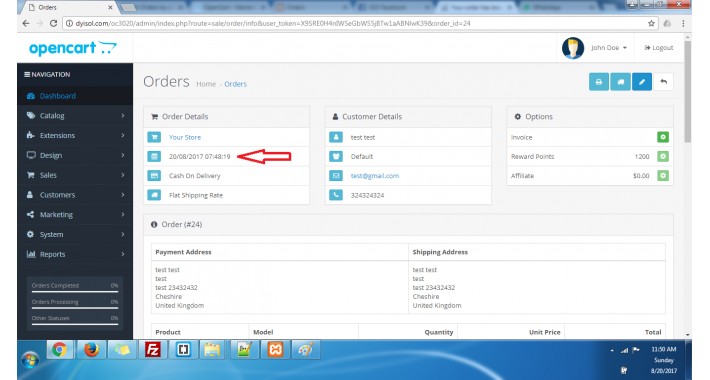
Task: Expand the Catalog menu
Action: click(x=75, y=115)
